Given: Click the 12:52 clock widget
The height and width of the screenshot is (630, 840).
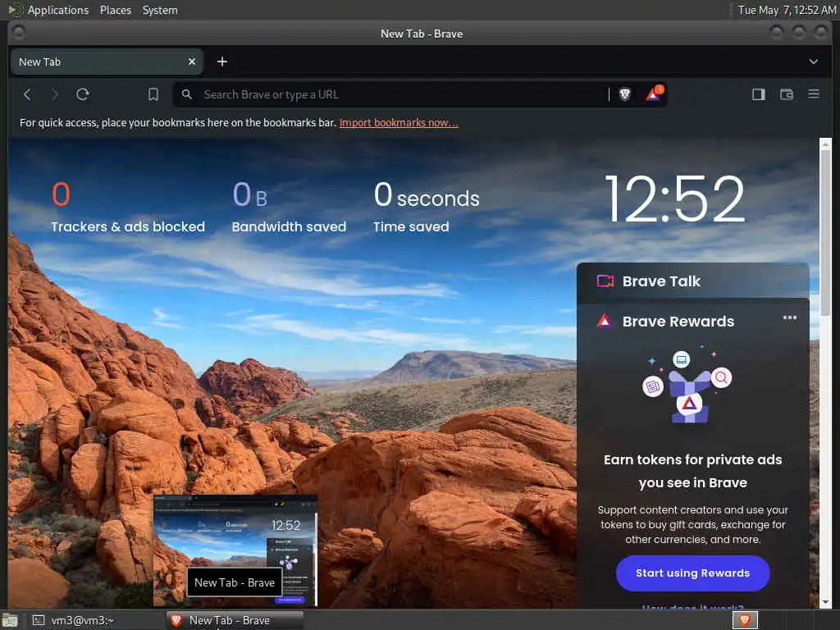Looking at the screenshot, I should [675, 199].
